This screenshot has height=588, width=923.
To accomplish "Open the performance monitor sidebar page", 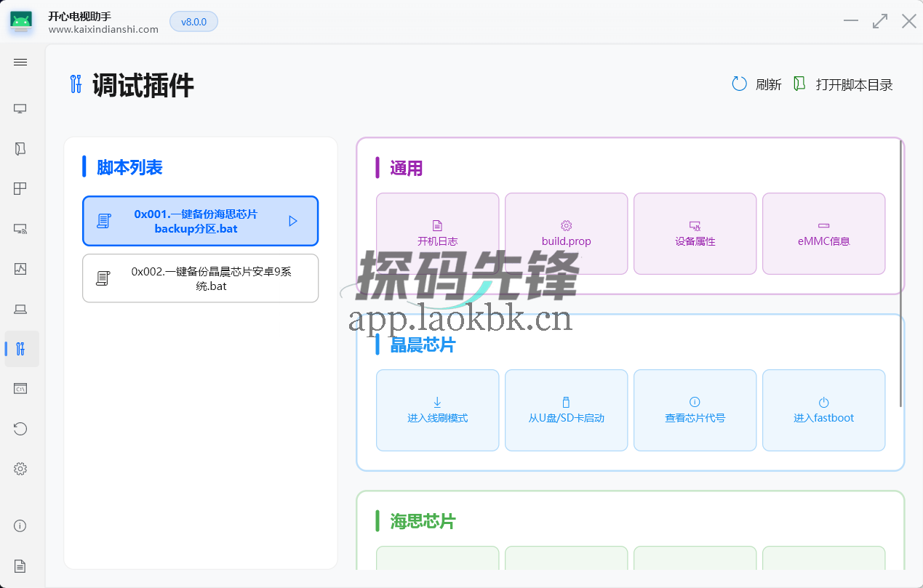I will [20, 269].
